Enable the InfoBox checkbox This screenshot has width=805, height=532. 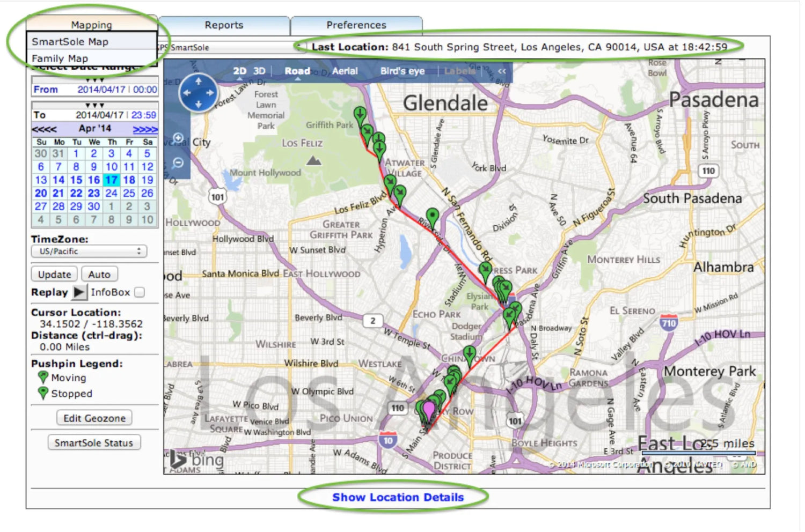pyautogui.click(x=140, y=292)
